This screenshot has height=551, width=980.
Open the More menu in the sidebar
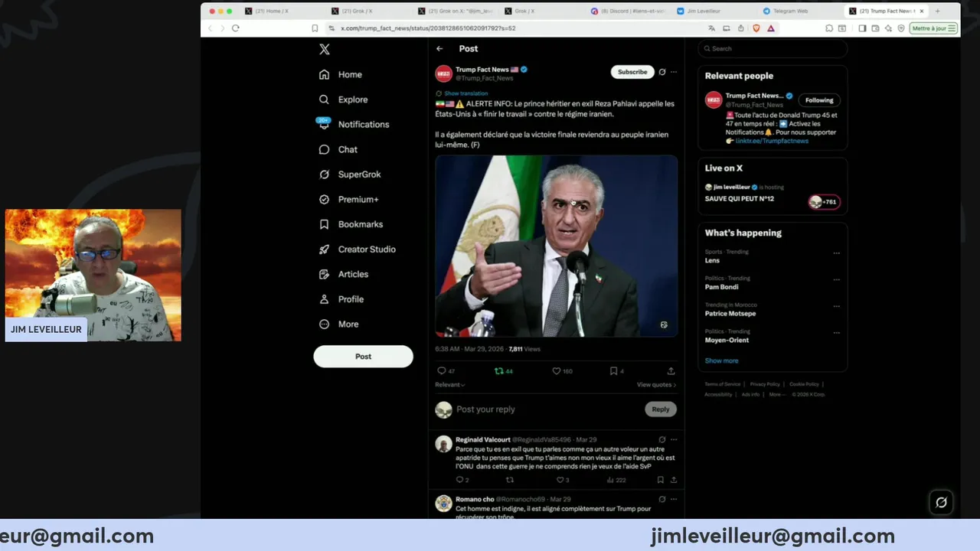click(x=338, y=324)
